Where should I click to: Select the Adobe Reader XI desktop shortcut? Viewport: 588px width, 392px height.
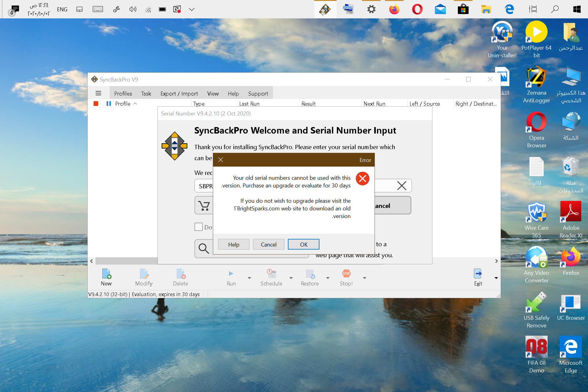[571, 220]
